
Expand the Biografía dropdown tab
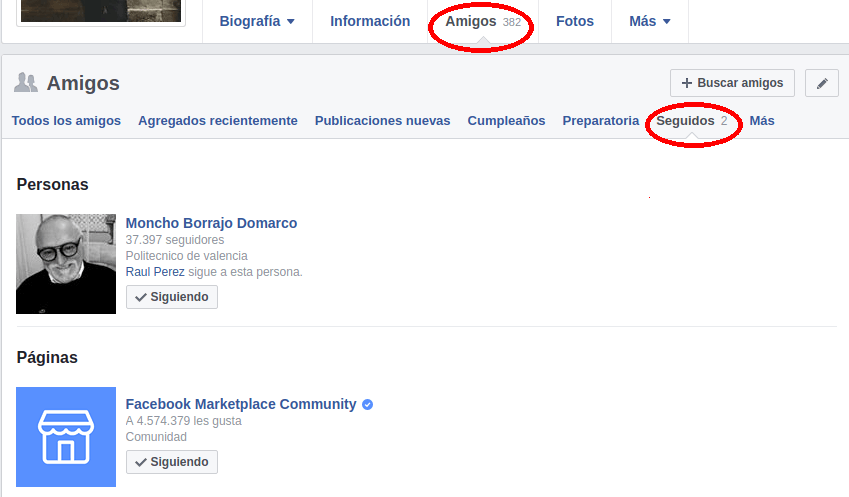(257, 21)
